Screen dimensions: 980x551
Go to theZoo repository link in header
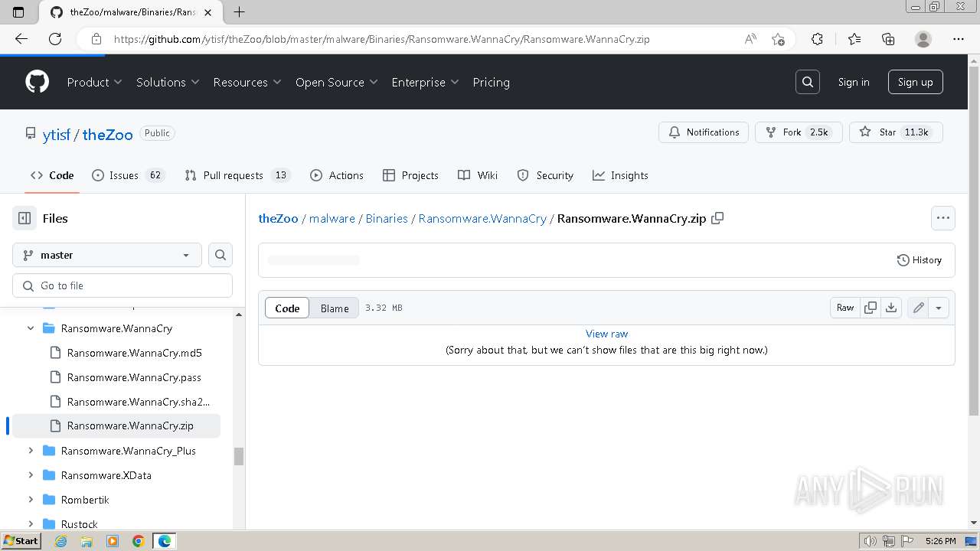pos(108,134)
